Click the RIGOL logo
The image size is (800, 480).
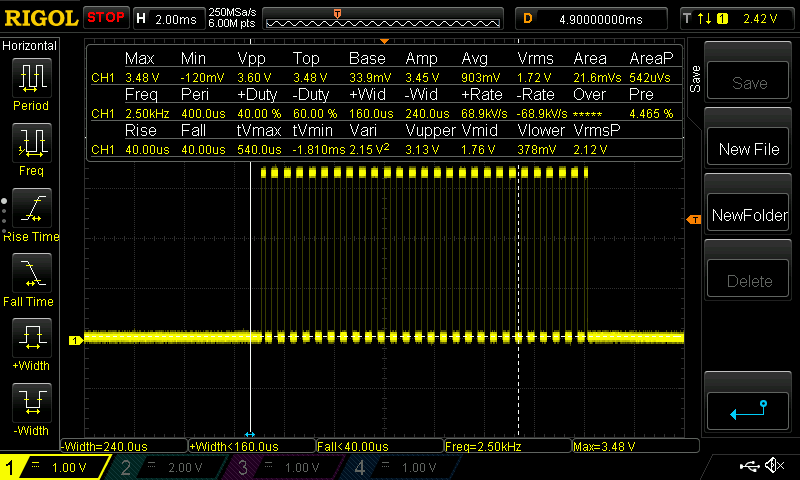click(x=41, y=18)
